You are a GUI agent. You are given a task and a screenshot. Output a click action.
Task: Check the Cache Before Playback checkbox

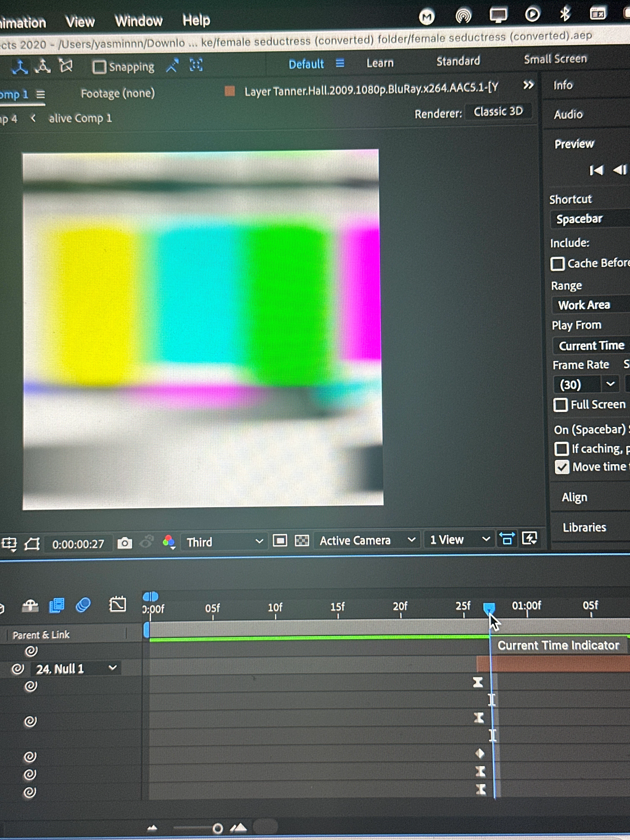coord(557,264)
